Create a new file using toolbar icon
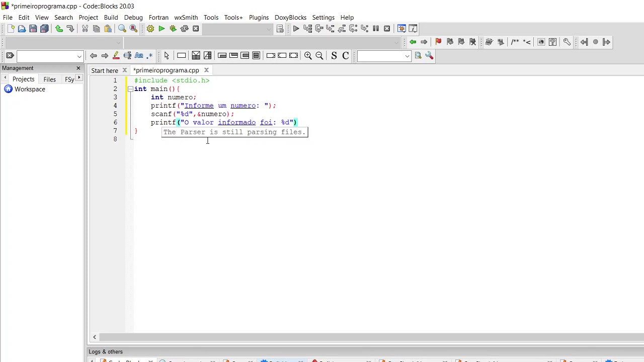 tap(11, 29)
